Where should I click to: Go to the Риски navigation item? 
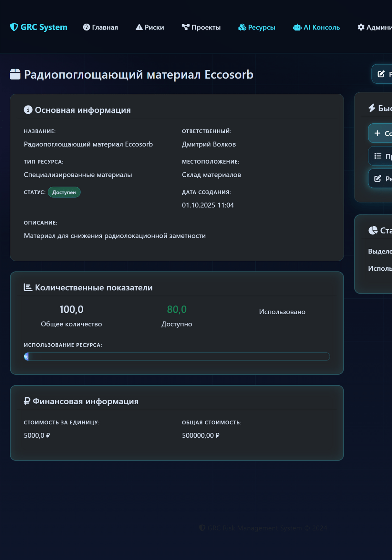pyautogui.click(x=150, y=27)
